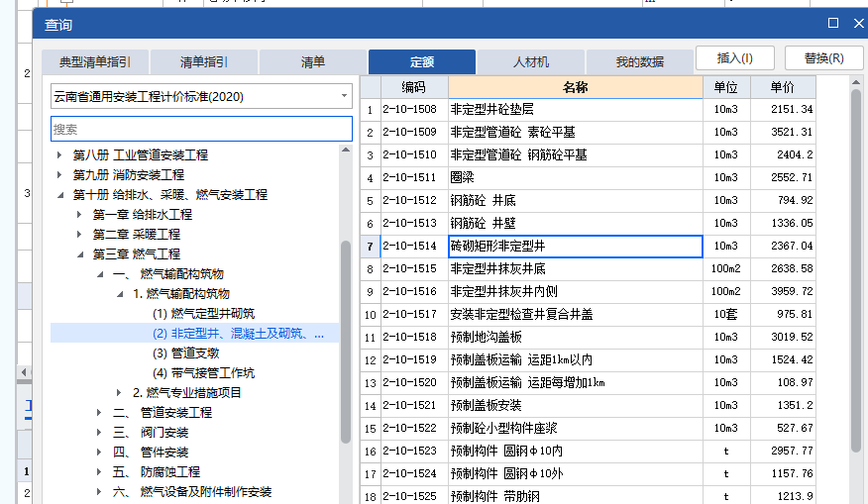Select the 清单 tab

click(x=313, y=62)
